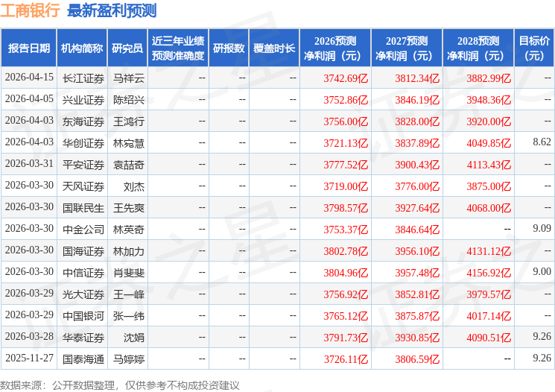Click analyst name 王先爽
This screenshot has width=555, height=392.
128,208
